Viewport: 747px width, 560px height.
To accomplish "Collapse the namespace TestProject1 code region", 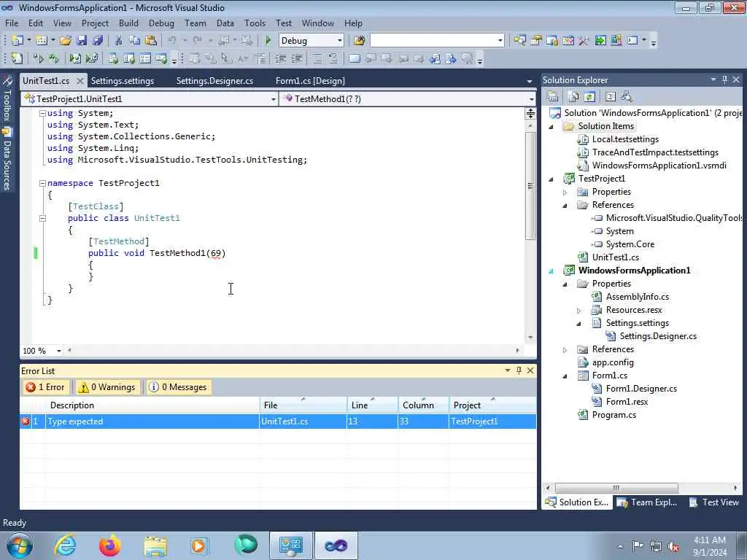I will tap(42, 183).
